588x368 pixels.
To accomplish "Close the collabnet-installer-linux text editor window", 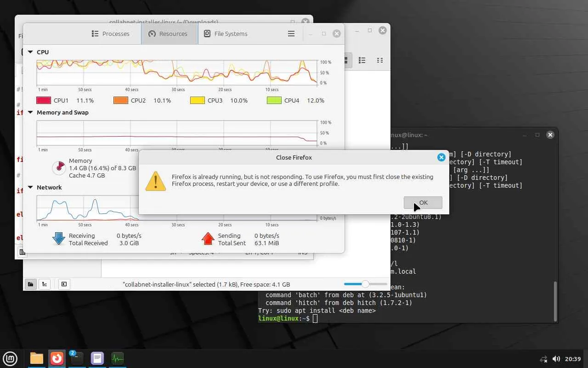I will 305,21.
